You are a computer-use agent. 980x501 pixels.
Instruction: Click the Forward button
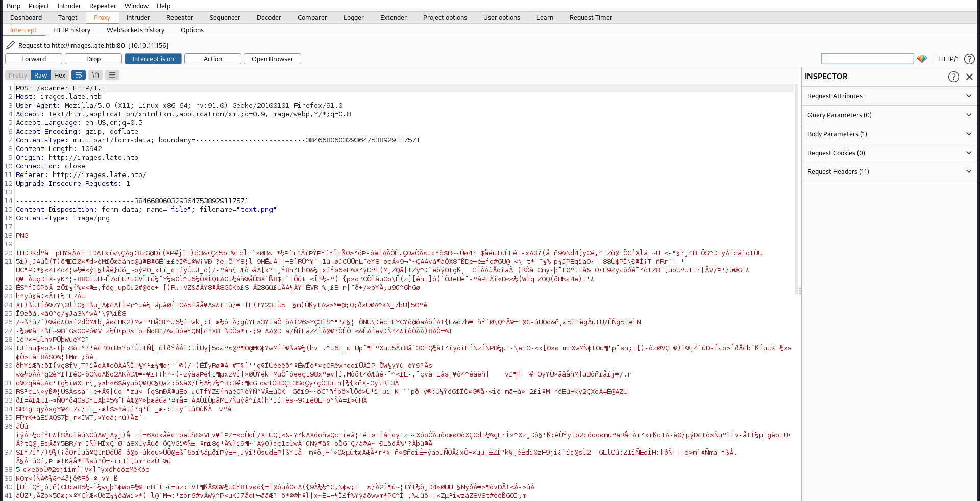pyautogui.click(x=34, y=59)
